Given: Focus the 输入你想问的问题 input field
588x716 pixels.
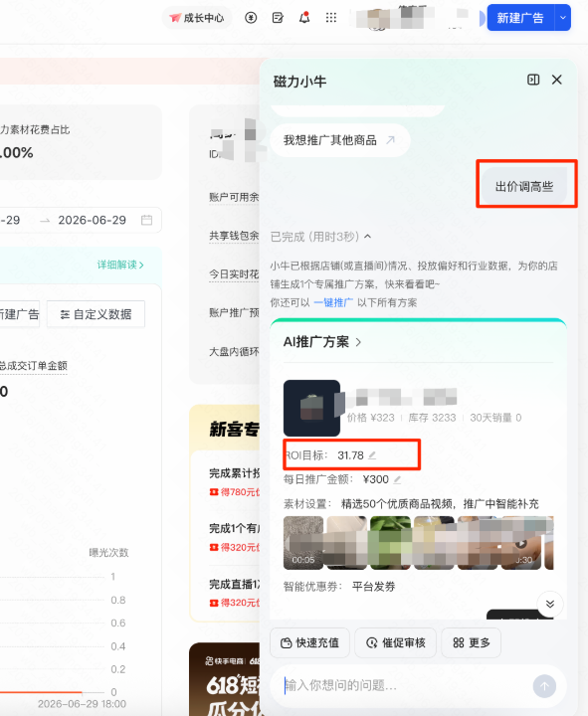Looking at the screenshot, I should [402, 685].
